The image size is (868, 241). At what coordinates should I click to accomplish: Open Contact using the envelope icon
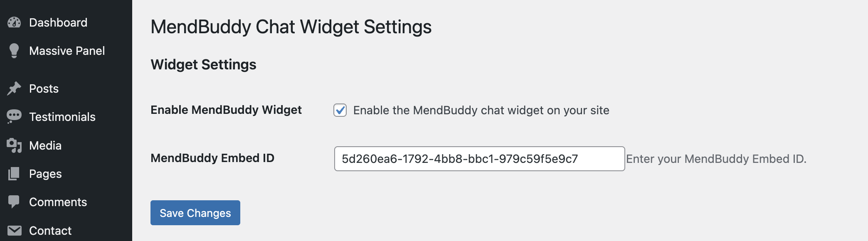click(14, 230)
